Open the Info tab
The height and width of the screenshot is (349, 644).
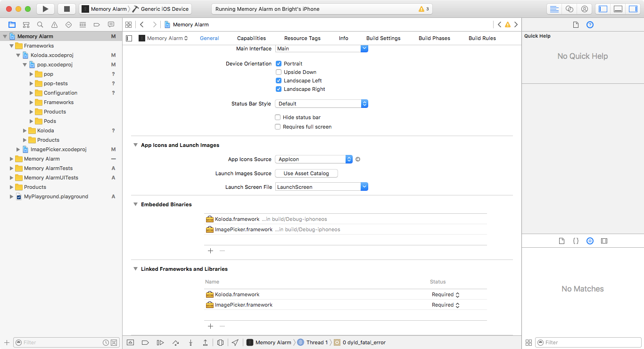pos(344,38)
